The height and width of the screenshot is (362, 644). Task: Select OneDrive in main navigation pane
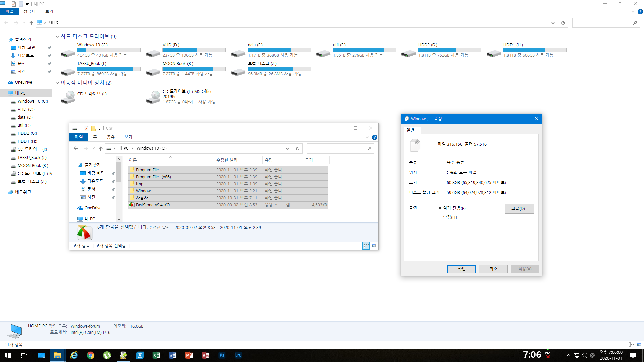(x=23, y=82)
